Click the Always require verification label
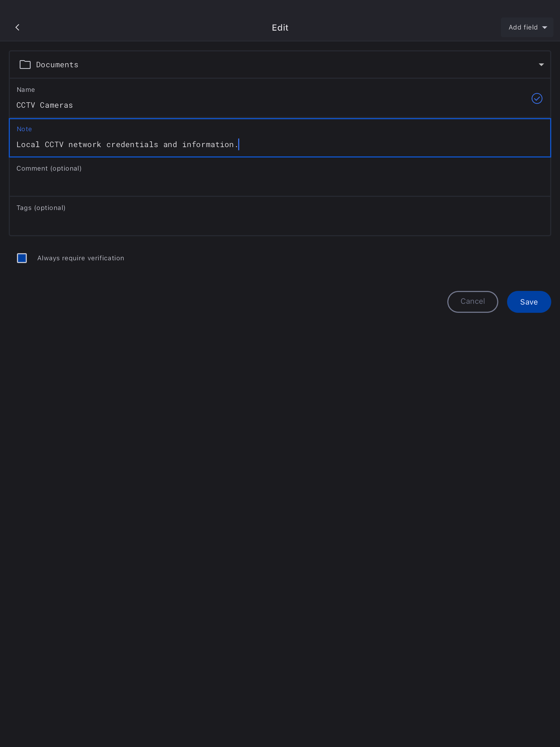560x747 pixels. pos(81,258)
